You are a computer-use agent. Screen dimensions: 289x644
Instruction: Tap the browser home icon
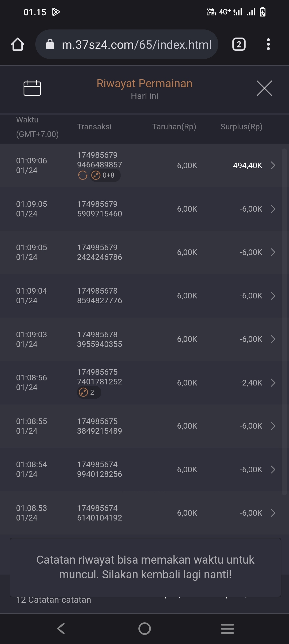(x=18, y=44)
